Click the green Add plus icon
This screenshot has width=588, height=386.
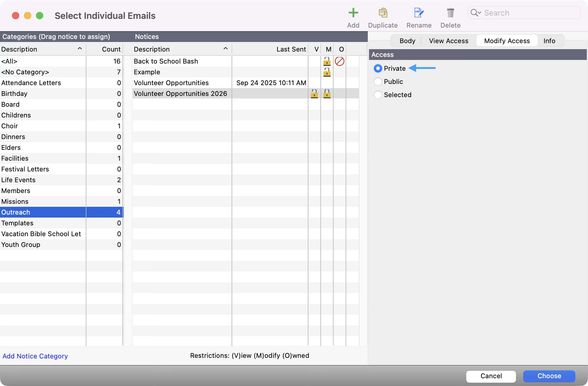tap(353, 13)
